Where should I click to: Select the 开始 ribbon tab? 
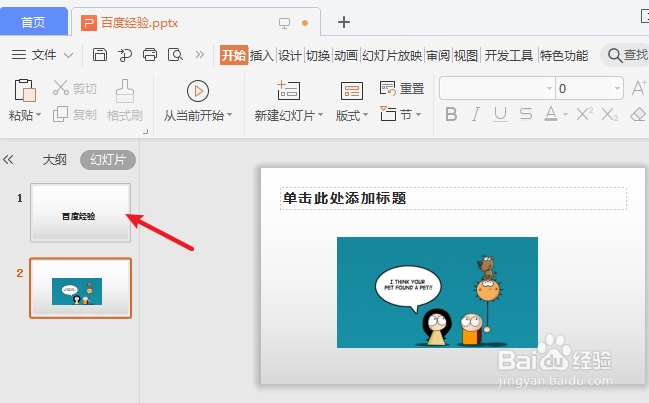point(234,55)
